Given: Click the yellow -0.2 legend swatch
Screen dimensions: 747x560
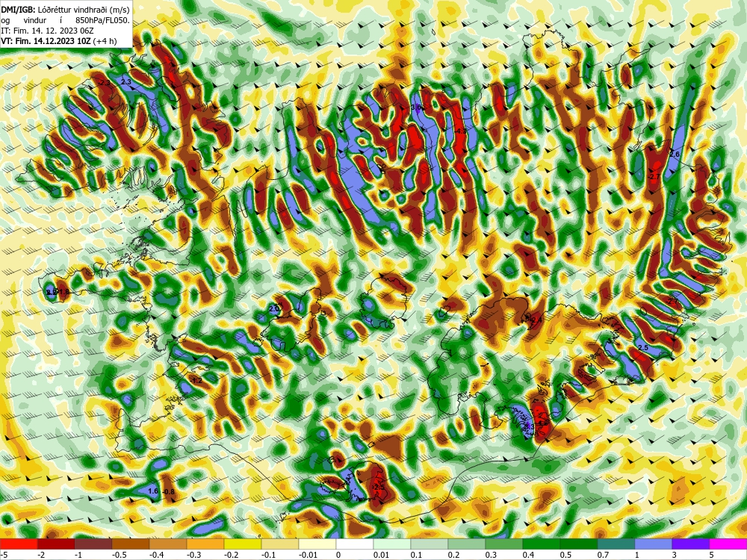Looking at the screenshot, I should coord(243,544).
